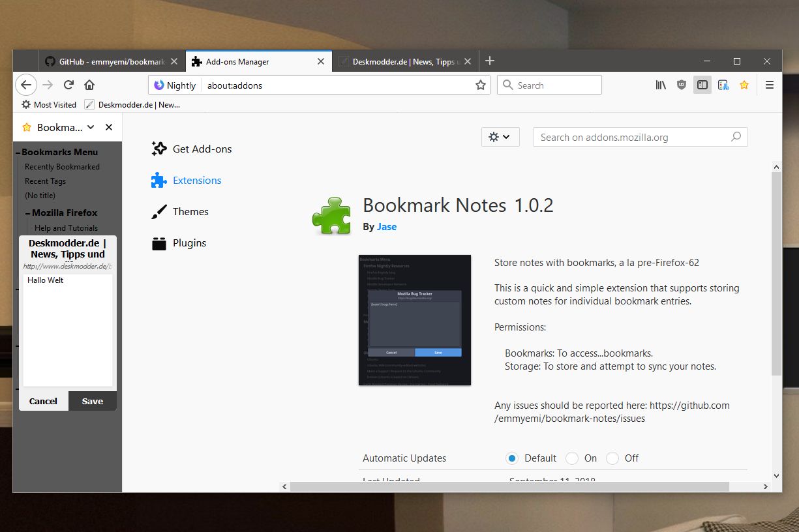799x532 pixels.
Task: Close the Add-ons Manager tab
Action: click(321, 61)
